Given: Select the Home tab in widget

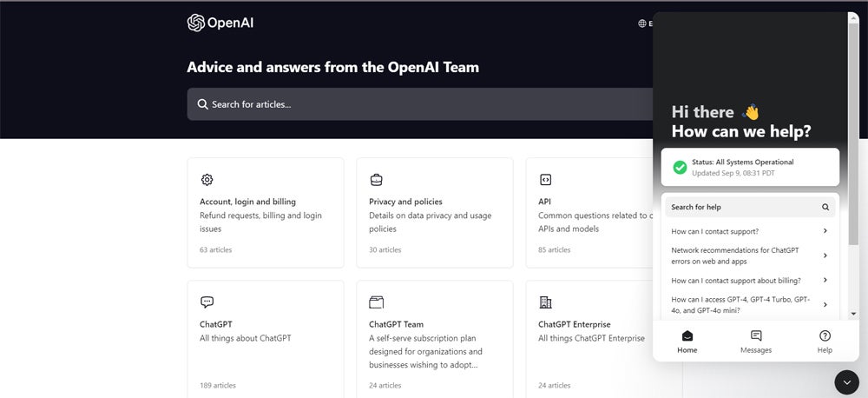Looking at the screenshot, I should point(687,342).
